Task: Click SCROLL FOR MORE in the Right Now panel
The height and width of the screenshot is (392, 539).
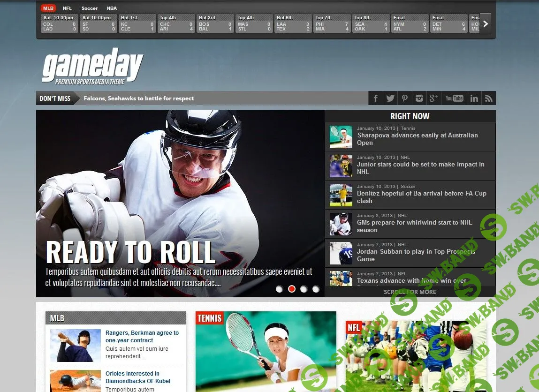Action: (x=410, y=292)
